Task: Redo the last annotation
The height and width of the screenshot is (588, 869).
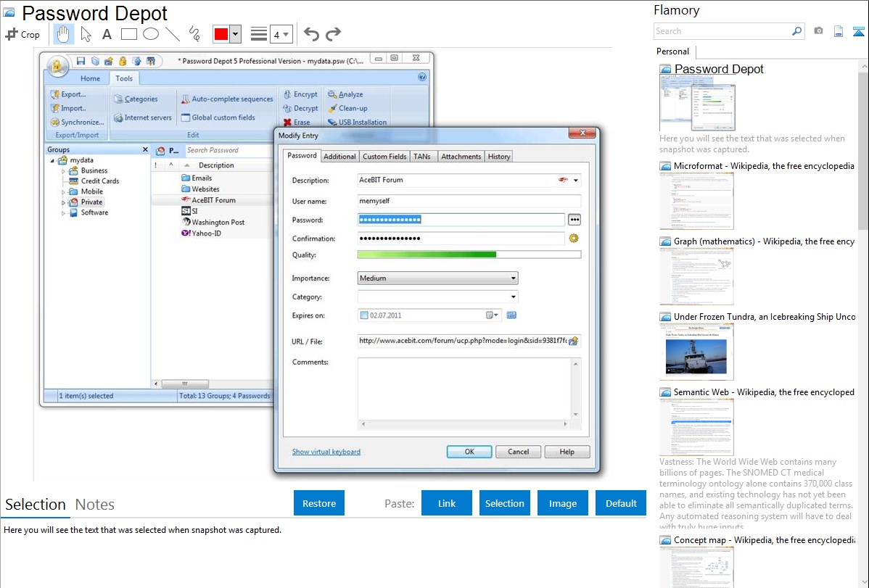Action: pyautogui.click(x=333, y=34)
